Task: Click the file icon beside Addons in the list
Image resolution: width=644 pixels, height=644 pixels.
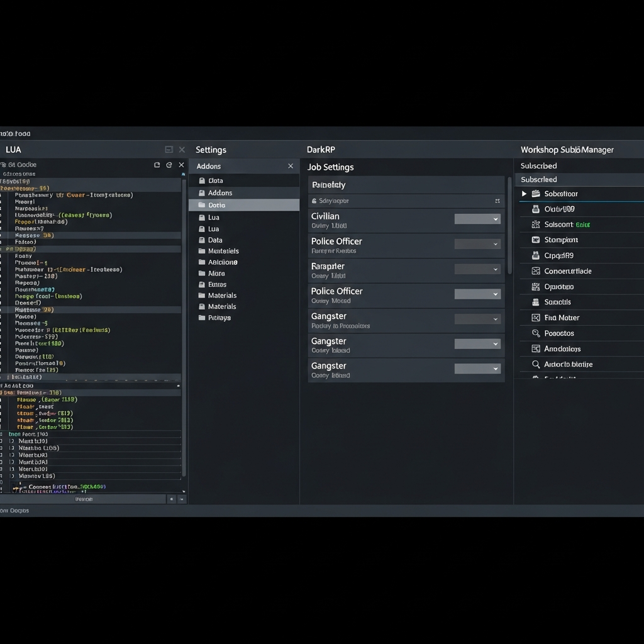Action: 202,192
